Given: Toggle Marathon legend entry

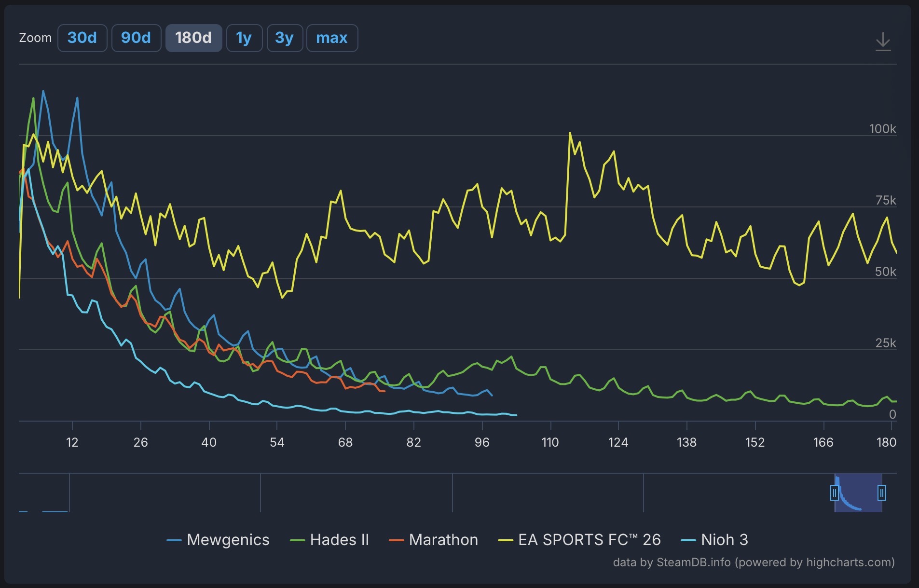Looking at the screenshot, I should coord(433,540).
